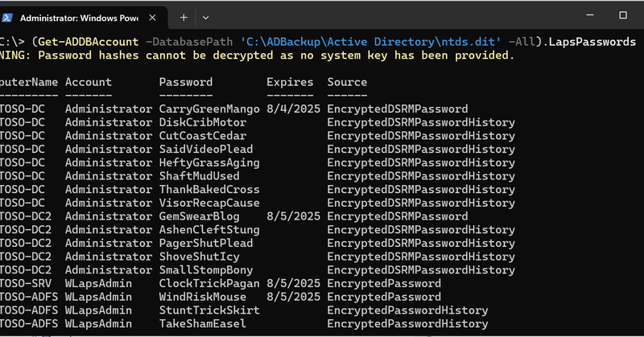644x337 pixels.
Task: Click the password TakeShamEasel
Action: 203,324
